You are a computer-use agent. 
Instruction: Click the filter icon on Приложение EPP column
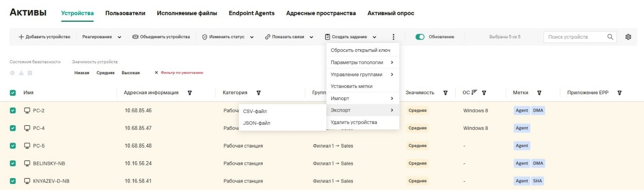(x=619, y=93)
